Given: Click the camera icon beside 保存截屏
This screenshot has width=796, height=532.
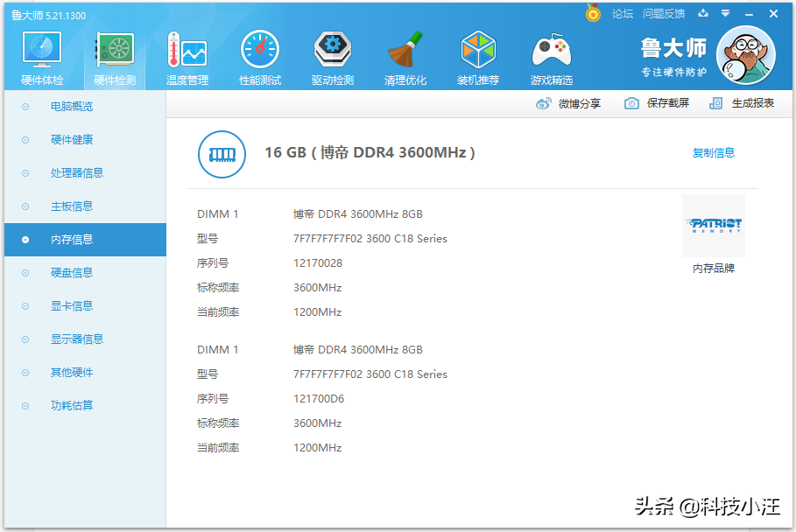Looking at the screenshot, I should click(631, 103).
